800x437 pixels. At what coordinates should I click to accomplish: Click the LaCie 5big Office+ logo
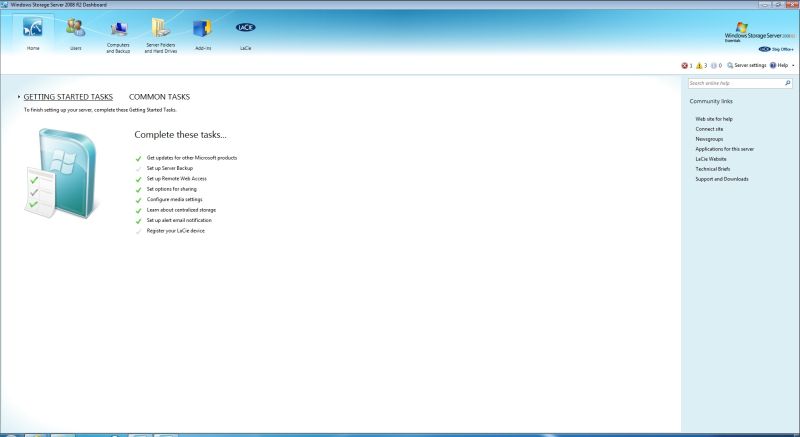tap(776, 49)
